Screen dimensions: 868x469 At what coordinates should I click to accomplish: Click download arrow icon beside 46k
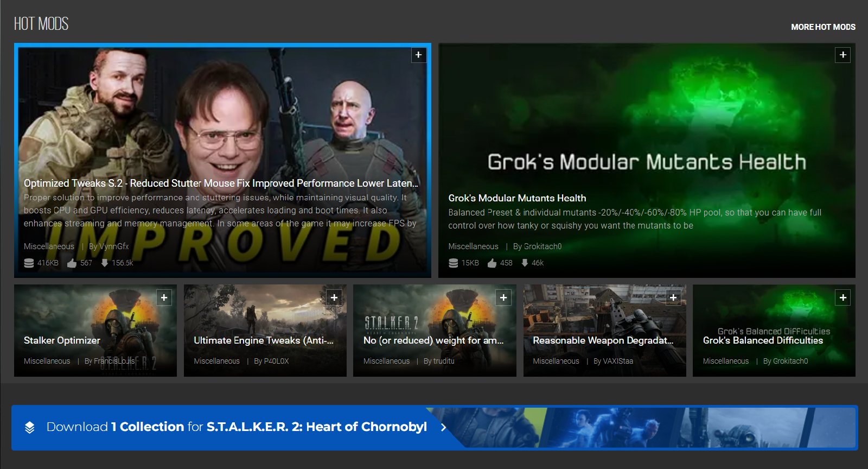coord(525,263)
